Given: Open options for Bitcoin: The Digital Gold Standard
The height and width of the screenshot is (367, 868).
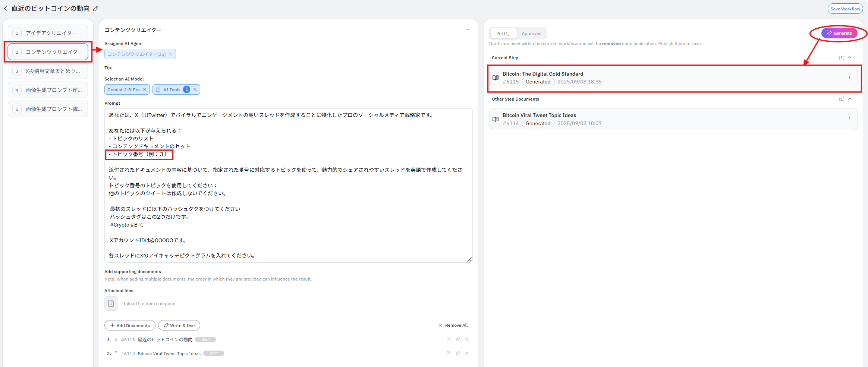Looking at the screenshot, I should click(849, 77).
